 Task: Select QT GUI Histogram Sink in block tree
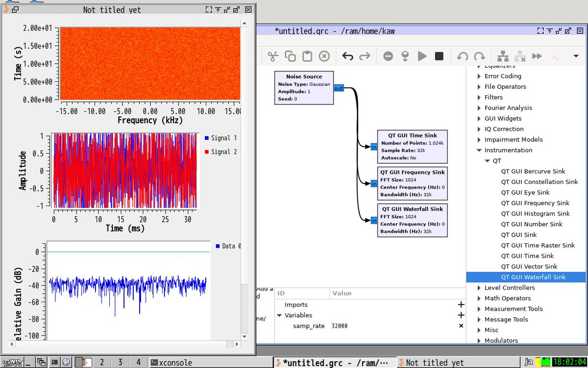(535, 213)
